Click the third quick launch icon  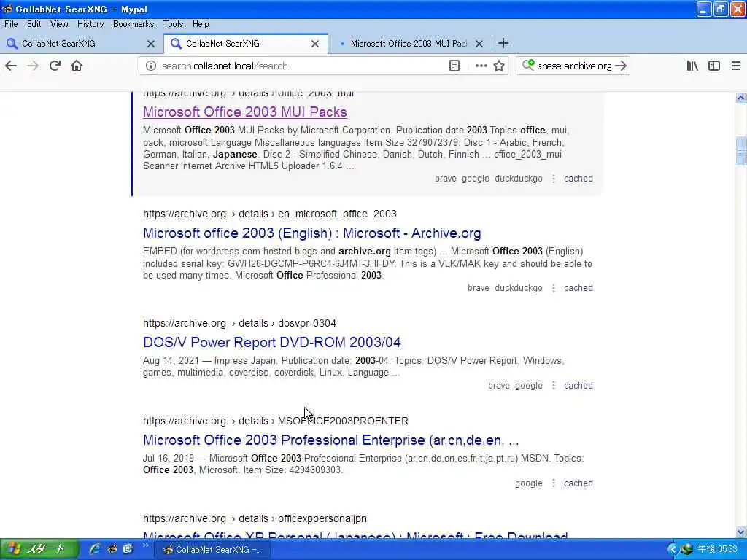coord(128,549)
